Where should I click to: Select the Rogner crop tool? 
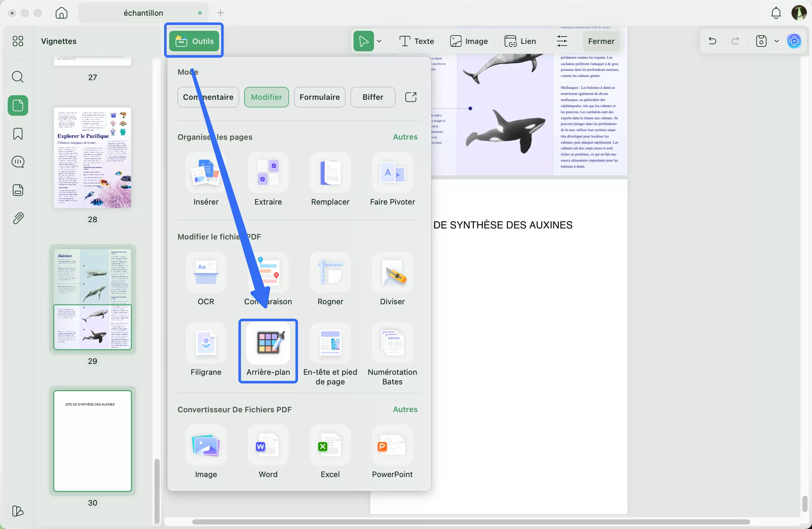[330, 272]
